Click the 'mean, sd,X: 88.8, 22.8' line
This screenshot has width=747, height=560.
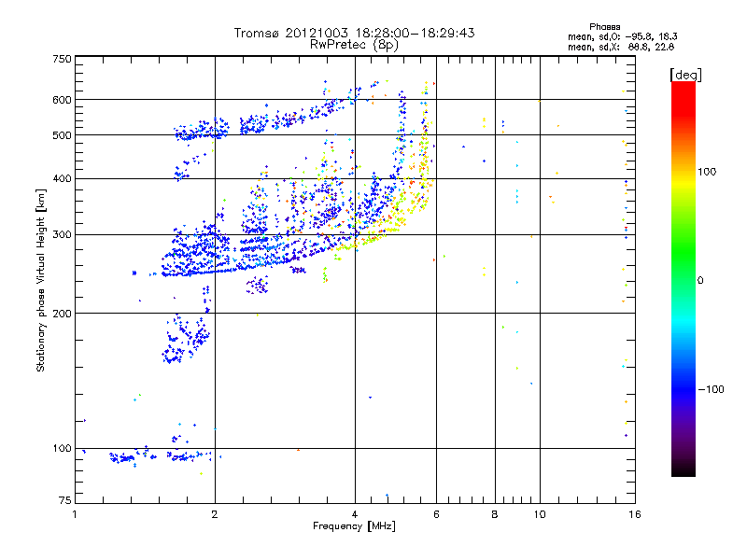tap(621, 47)
